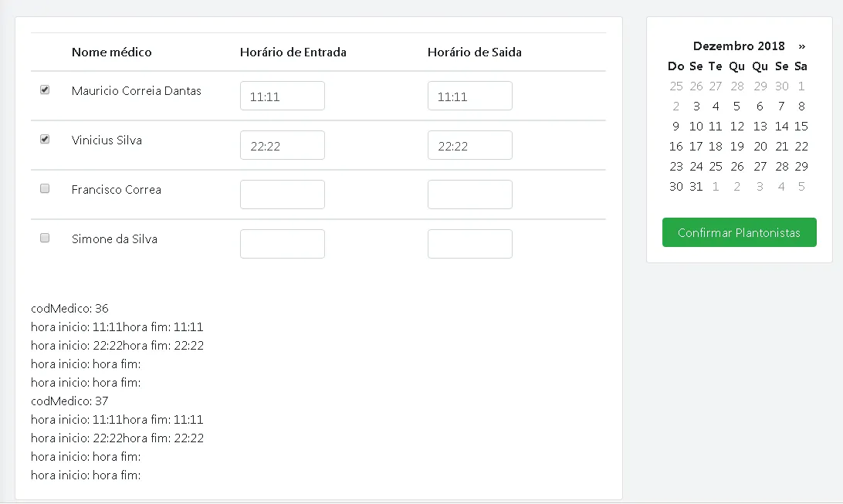Click Simone da Silva's exit time input
This screenshot has height=504, width=843.
tap(469, 244)
